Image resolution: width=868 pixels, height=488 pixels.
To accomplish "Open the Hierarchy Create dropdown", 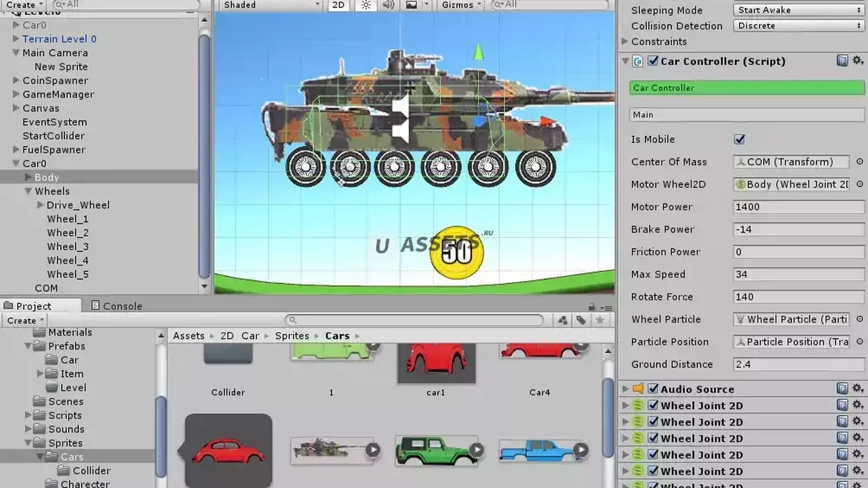I will 25,5.
